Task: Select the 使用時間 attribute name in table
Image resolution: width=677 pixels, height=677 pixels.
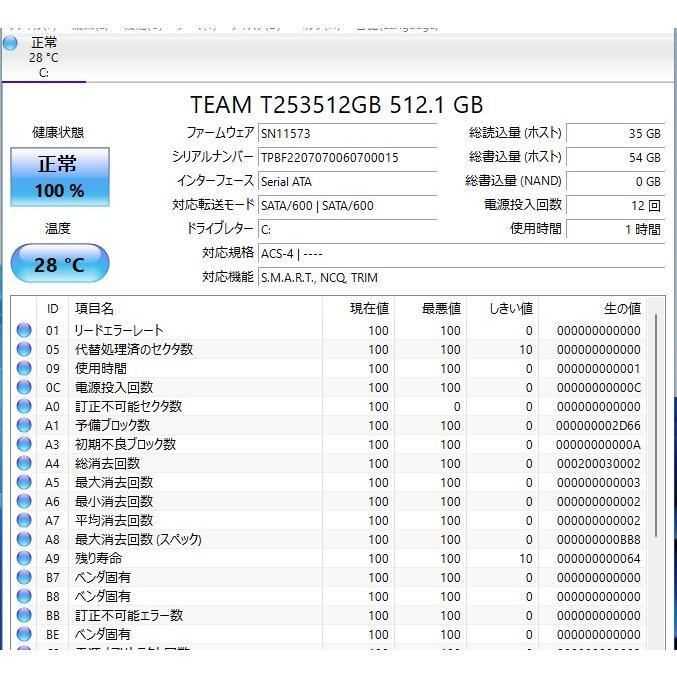Action: point(101,368)
